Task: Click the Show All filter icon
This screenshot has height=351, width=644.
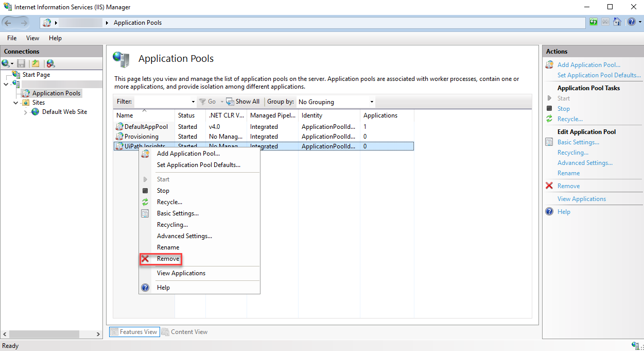Action: click(230, 102)
